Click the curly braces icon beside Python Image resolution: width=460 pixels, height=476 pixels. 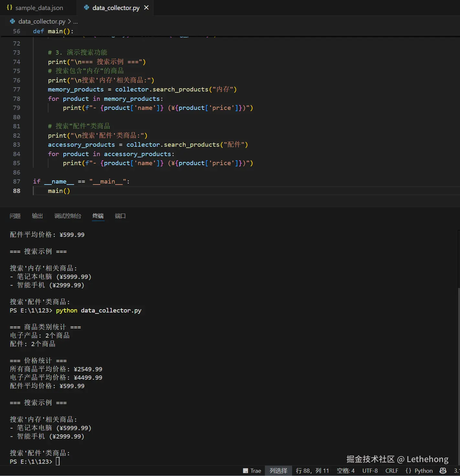pos(408,471)
